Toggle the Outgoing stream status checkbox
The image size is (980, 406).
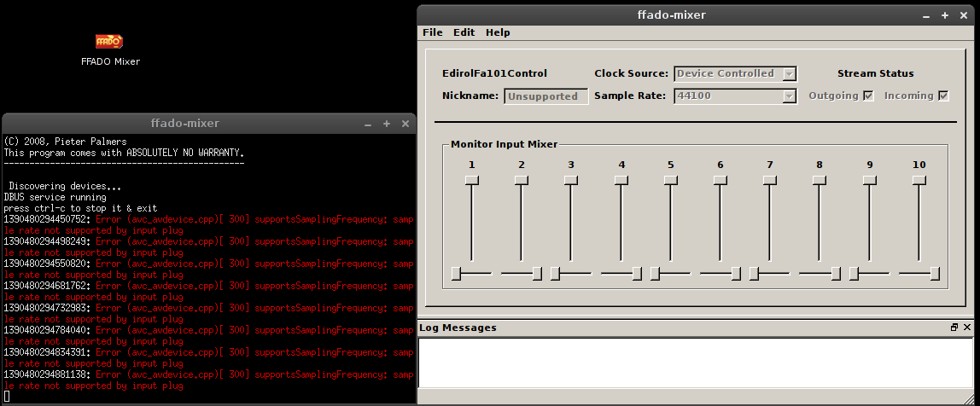[868, 96]
